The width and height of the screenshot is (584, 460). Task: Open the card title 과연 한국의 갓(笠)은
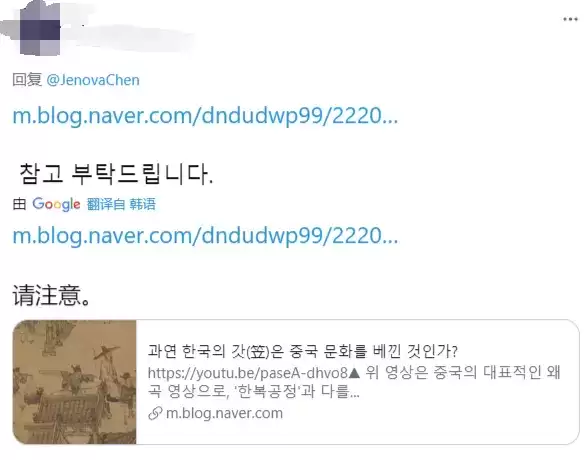[302, 351]
